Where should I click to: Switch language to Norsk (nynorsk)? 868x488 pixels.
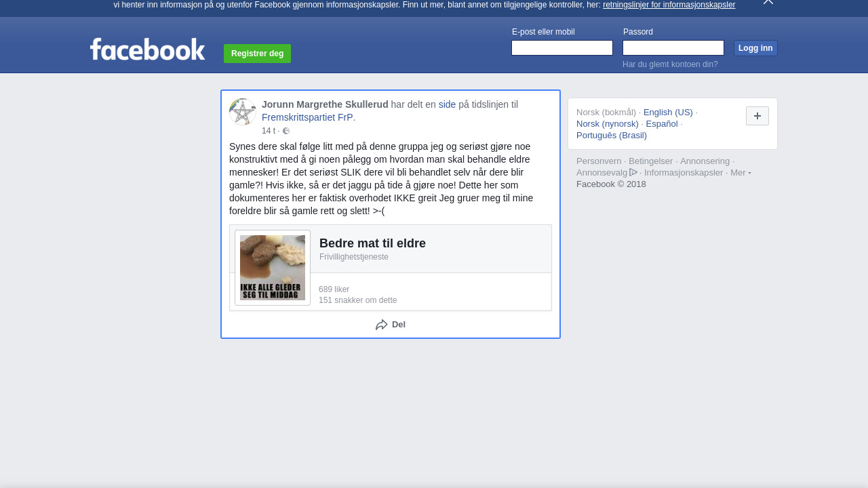608,124
